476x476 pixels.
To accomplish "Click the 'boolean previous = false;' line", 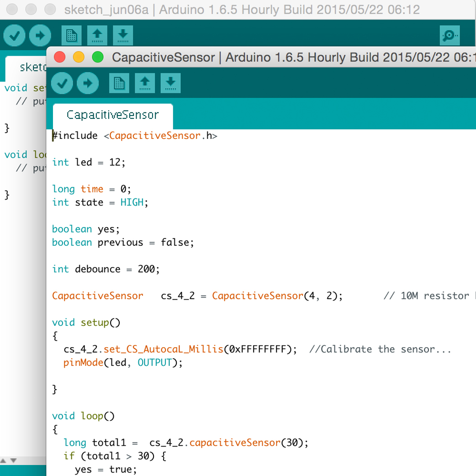I will point(123,242).
